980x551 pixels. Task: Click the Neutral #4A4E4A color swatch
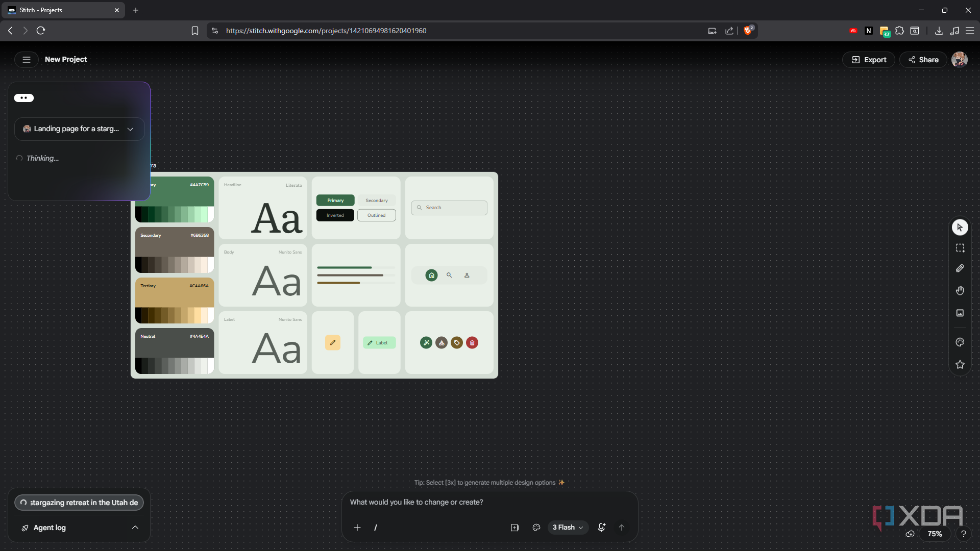(175, 351)
